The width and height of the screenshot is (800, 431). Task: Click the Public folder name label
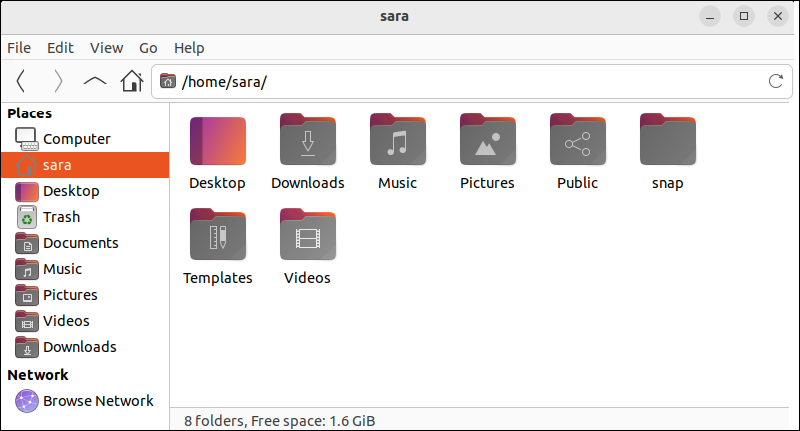577,183
